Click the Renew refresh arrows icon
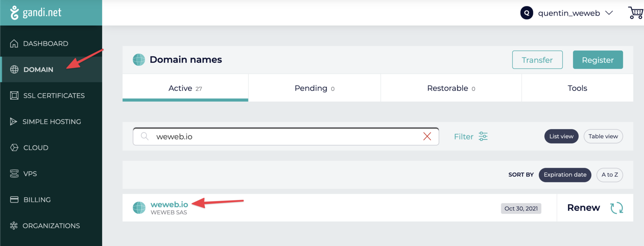 point(616,208)
